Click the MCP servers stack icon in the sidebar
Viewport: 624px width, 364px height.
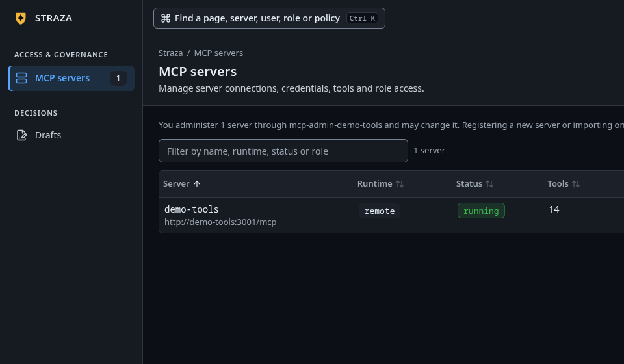click(x=21, y=78)
